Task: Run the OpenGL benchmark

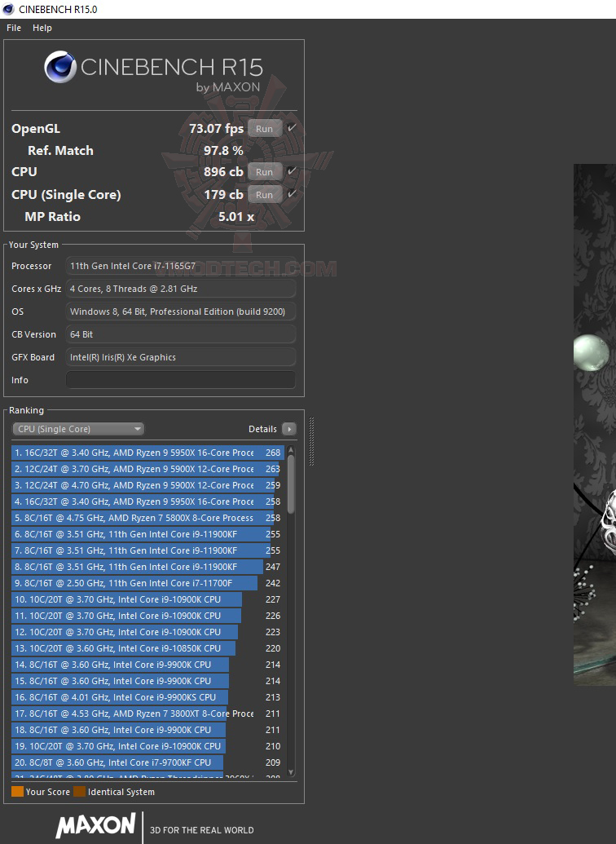Action: 264,129
